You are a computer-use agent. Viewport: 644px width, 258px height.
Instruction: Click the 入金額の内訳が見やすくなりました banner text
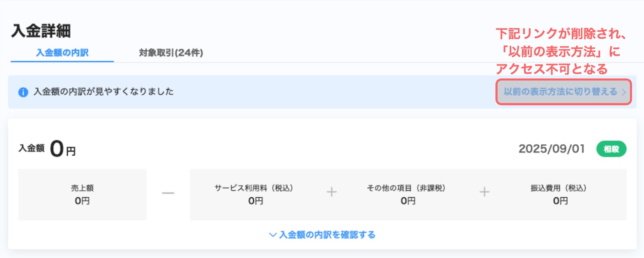click(103, 92)
